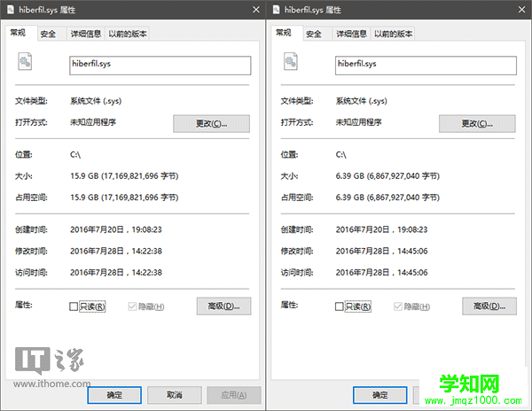Click 创建时间 value in left window
The image size is (532, 411).
(116, 229)
